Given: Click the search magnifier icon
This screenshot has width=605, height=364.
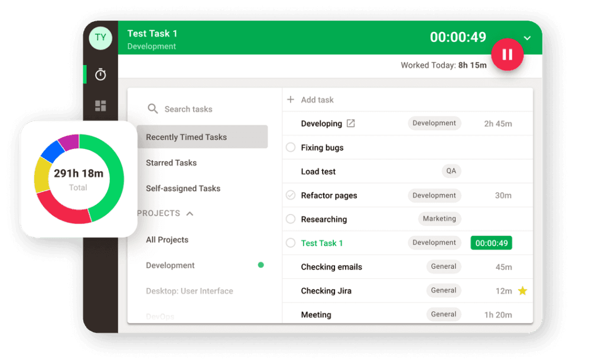Looking at the screenshot, I should [x=152, y=109].
